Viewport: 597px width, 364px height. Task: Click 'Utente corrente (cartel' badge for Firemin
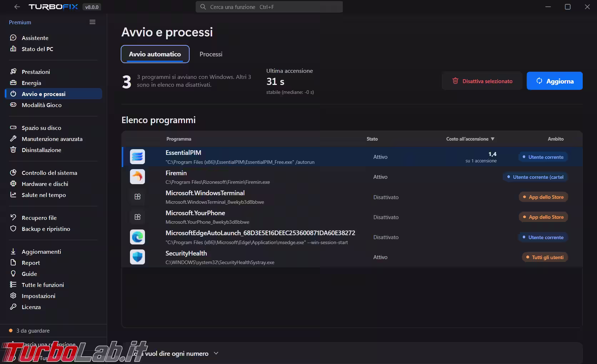tap(535, 177)
